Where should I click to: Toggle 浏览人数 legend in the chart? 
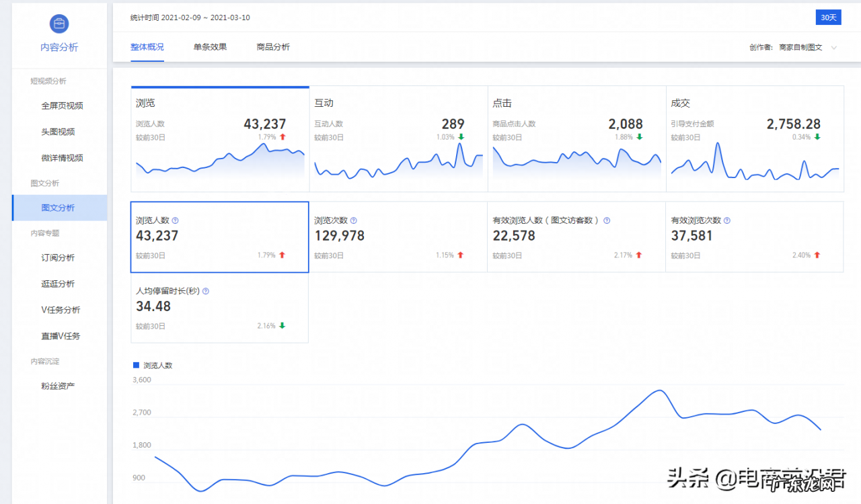(153, 366)
